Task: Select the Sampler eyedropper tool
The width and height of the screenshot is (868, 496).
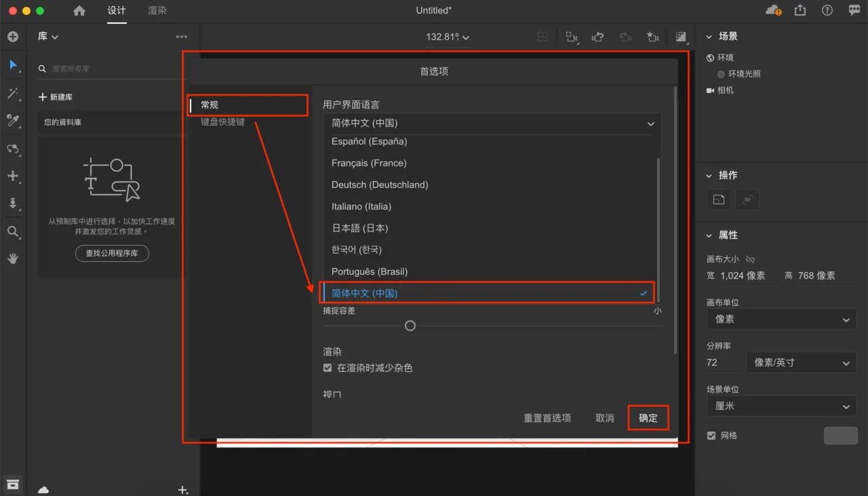Action: click(13, 121)
